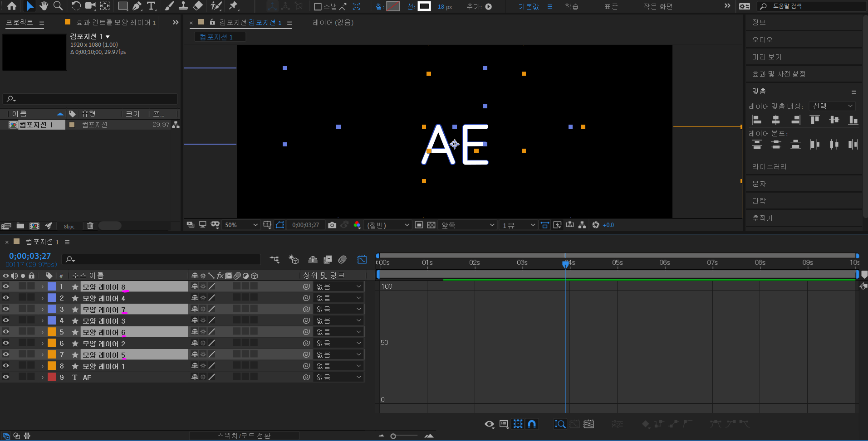Switch to the 학습 workspace
Image resolution: width=868 pixels, height=441 pixels.
click(572, 6)
